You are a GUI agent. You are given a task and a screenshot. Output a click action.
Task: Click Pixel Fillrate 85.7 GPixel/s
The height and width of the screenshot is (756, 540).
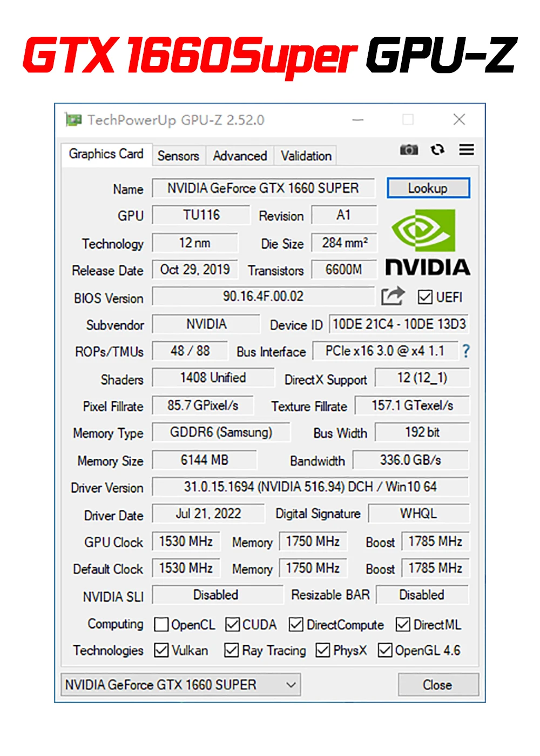tap(202, 405)
